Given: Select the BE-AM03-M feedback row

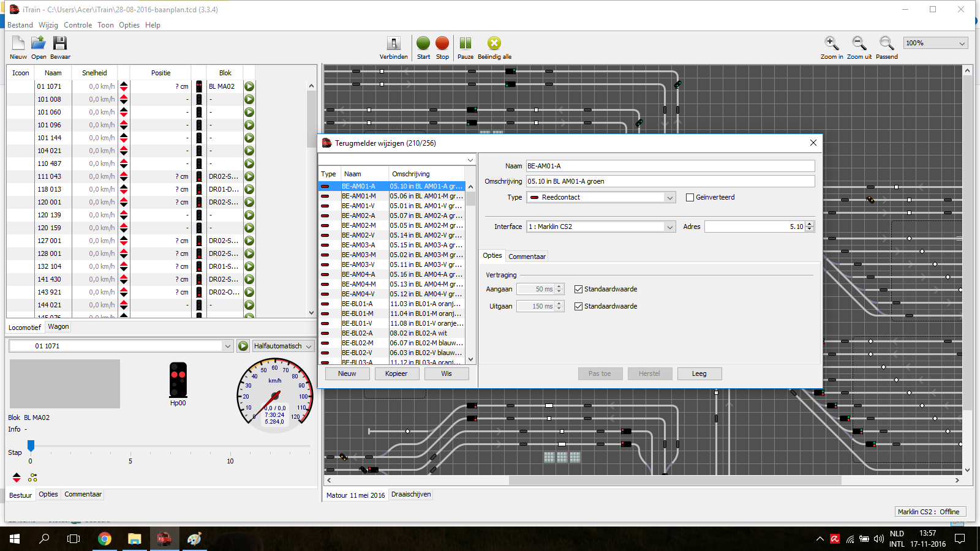Looking at the screenshot, I should point(392,255).
